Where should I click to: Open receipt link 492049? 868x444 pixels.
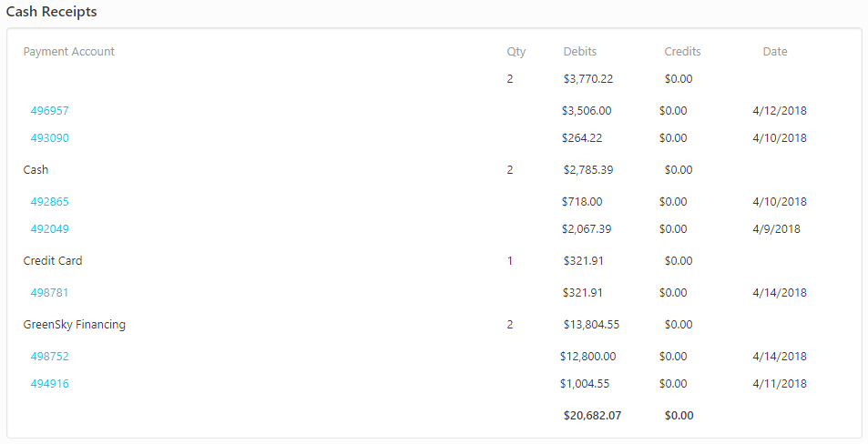pos(49,229)
